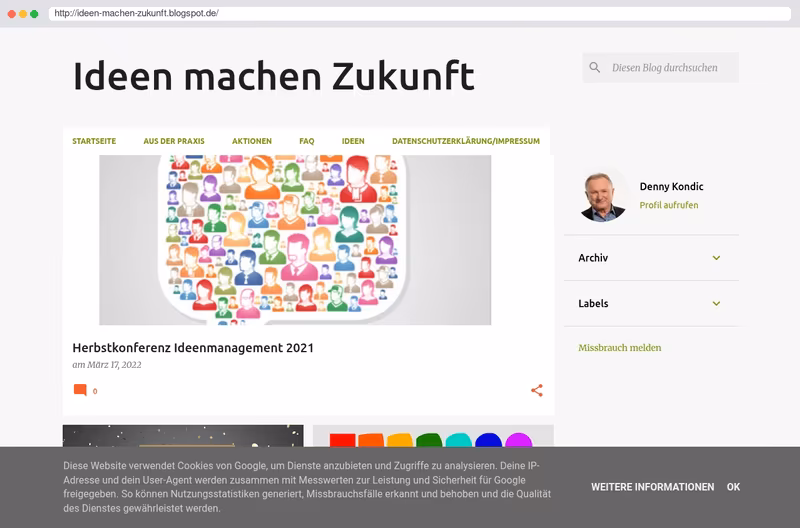The width and height of the screenshot is (800, 528).
Task: Go to Aus der Praxis page
Action: 174,141
